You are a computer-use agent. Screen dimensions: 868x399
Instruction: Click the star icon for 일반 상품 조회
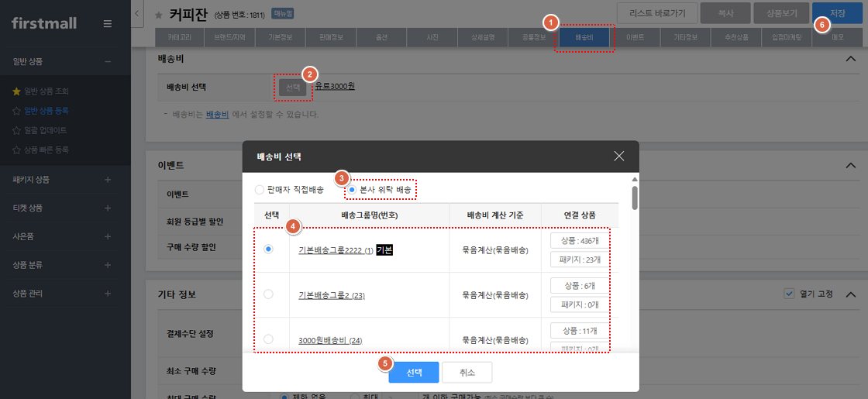16,91
